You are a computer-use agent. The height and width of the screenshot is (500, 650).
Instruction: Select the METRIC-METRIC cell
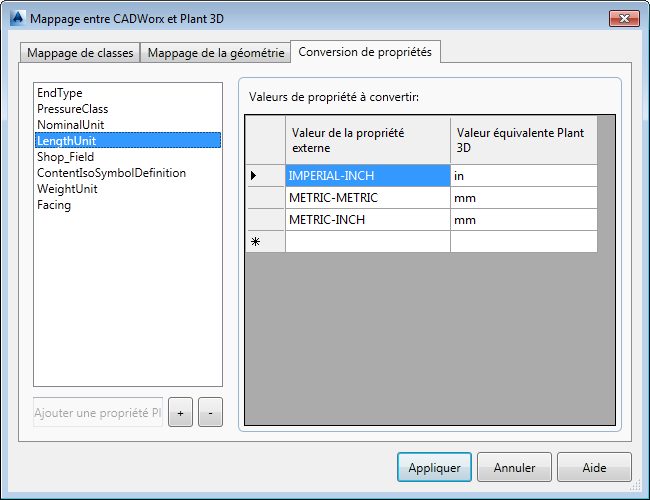(x=368, y=197)
